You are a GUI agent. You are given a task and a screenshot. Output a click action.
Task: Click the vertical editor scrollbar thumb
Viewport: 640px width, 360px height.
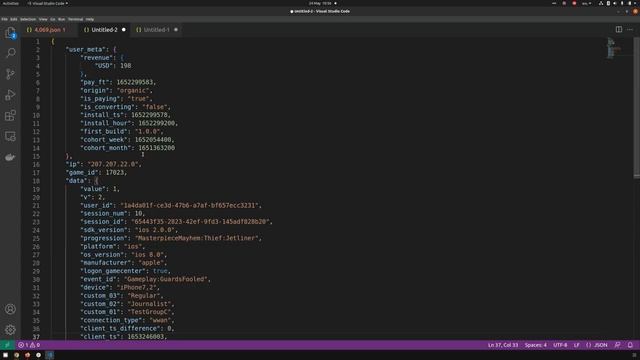[636, 107]
